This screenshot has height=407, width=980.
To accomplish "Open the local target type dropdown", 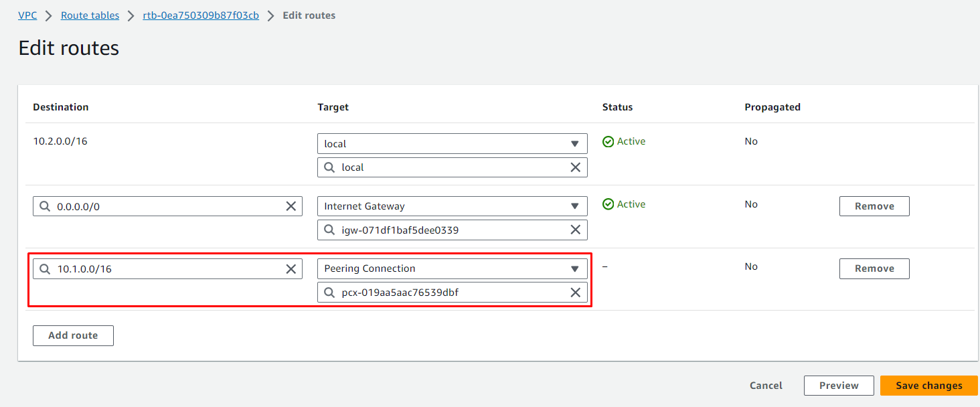I will 452,143.
